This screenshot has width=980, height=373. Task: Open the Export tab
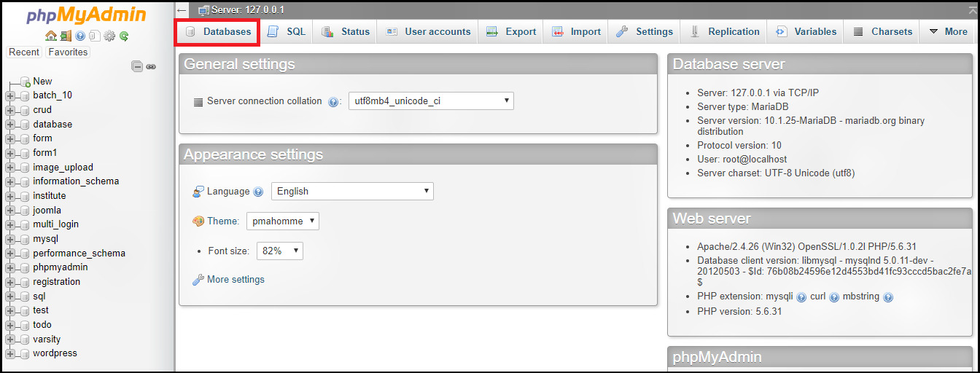[x=511, y=32]
